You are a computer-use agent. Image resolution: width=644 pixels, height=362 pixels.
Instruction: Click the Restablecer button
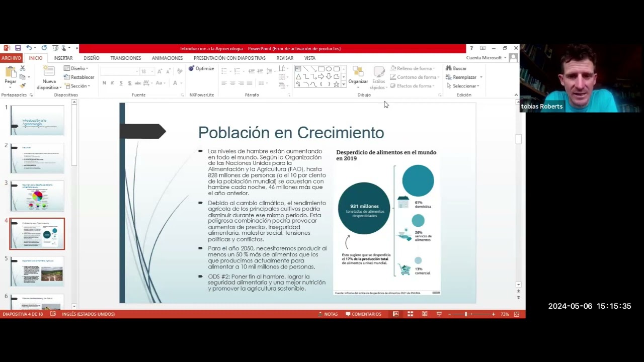tap(79, 77)
